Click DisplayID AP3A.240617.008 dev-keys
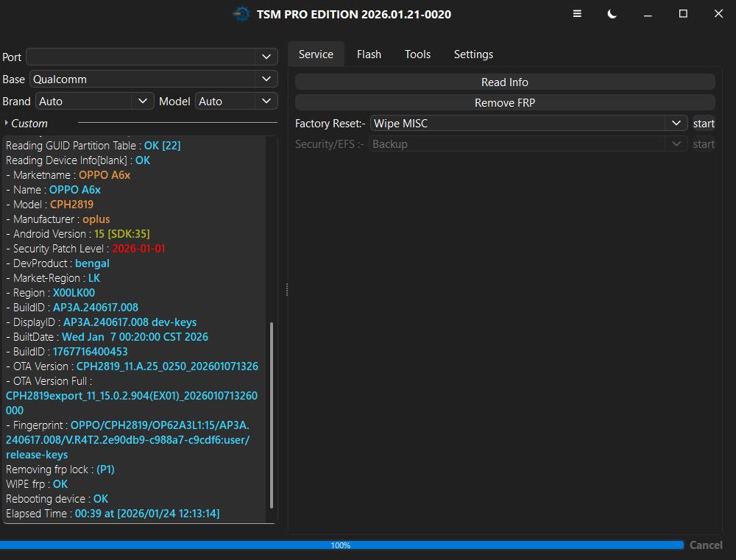The width and height of the screenshot is (736, 560). pyautogui.click(x=130, y=322)
